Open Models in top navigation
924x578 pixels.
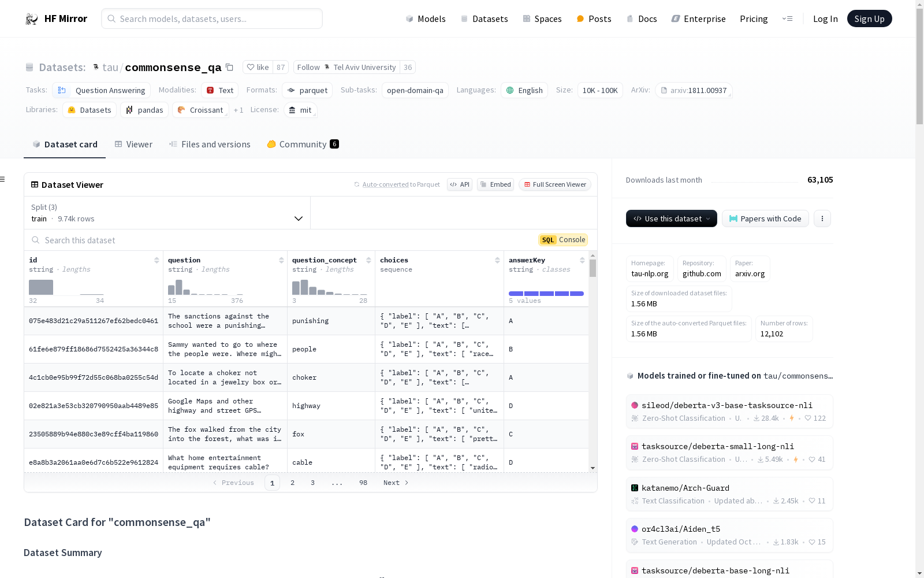pyautogui.click(x=426, y=18)
